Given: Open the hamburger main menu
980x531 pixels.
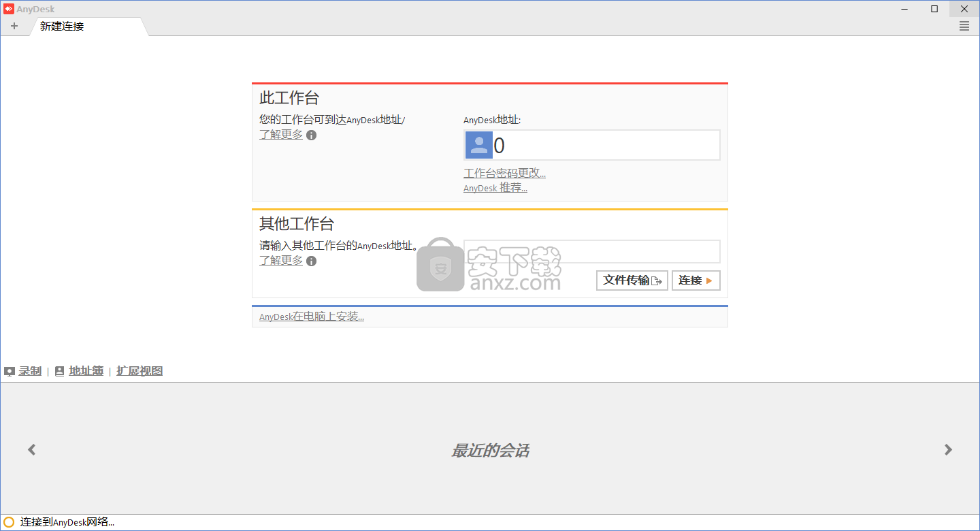Looking at the screenshot, I should coord(964,27).
